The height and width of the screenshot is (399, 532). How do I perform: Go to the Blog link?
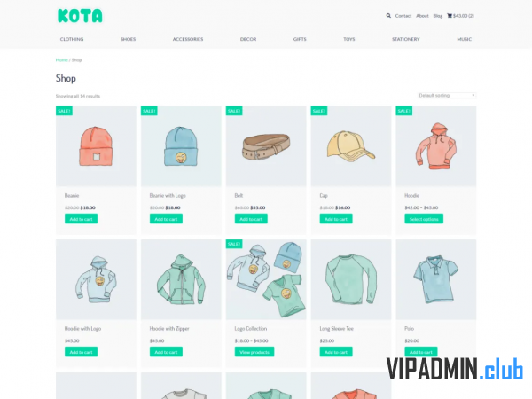[x=438, y=16]
